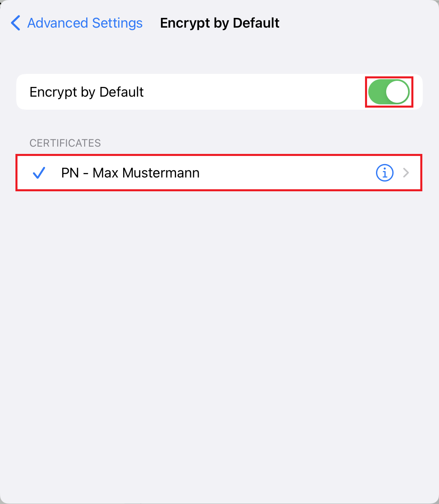Screen dimensions: 439x504
Task: Click the white knob of the green toggle
Action: tap(397, 92)
